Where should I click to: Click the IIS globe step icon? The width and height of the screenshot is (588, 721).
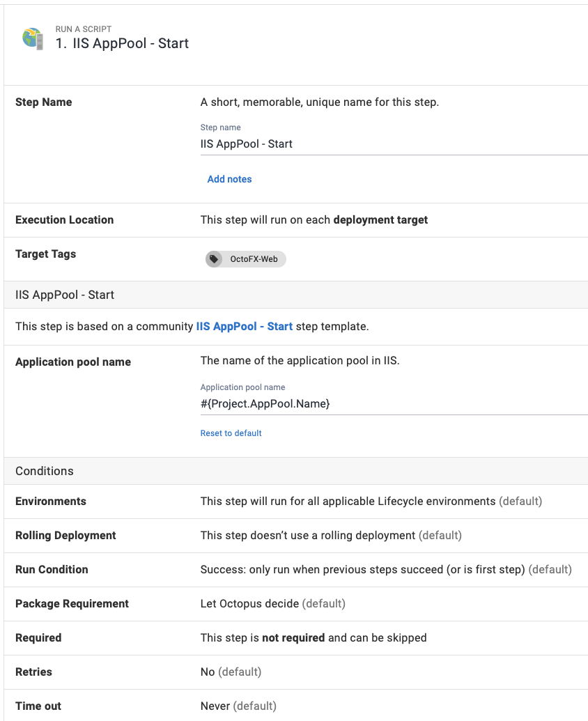[33, 38]
